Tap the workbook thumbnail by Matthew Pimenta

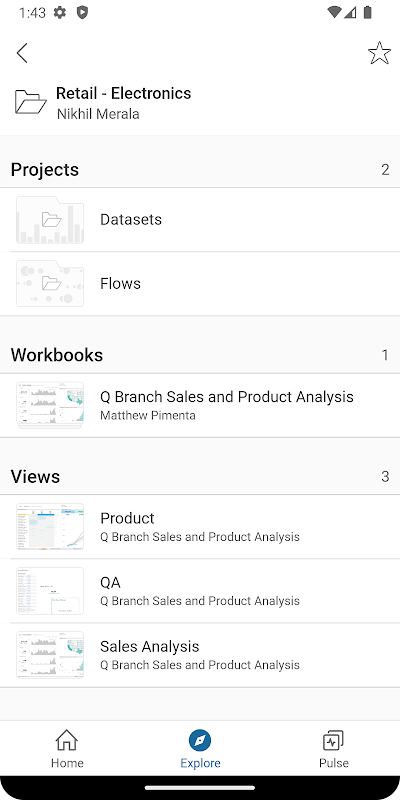tap(50, 405)
